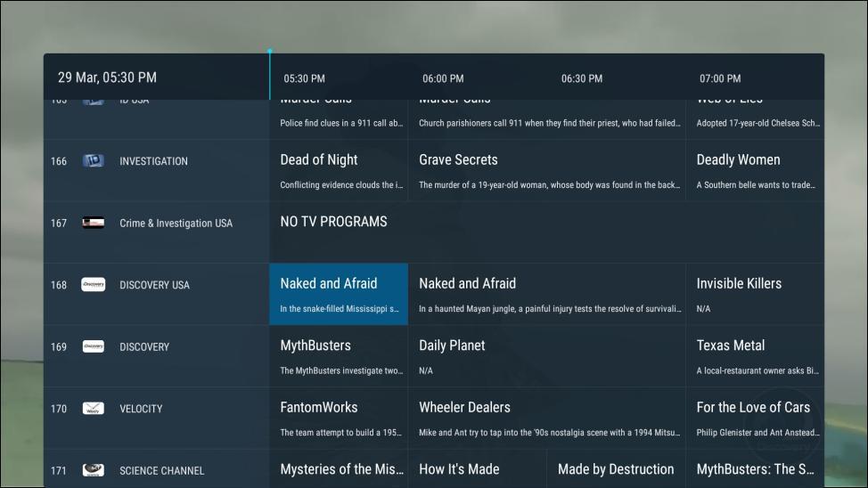Viewport: 868px width, 488px height.
Task: Click channel number 168
Action: click(59, 285)
